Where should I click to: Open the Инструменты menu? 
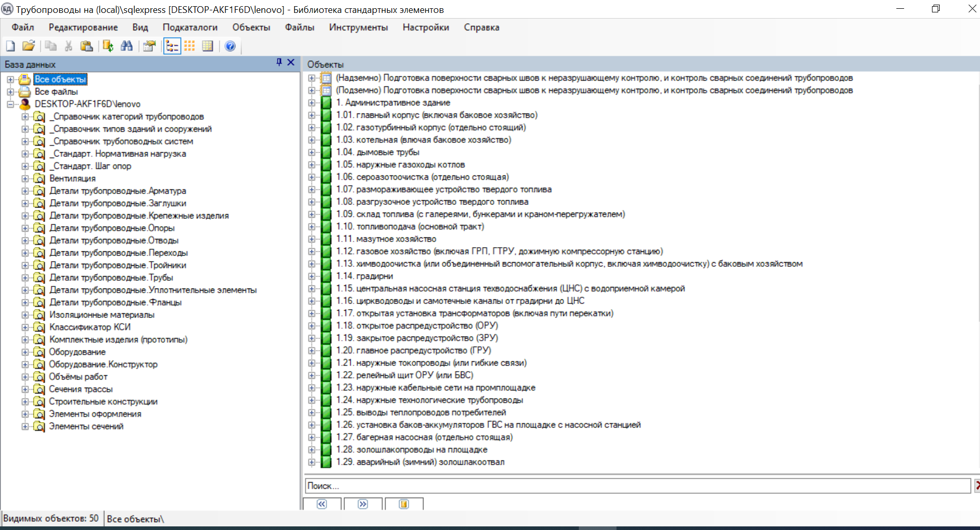pos(358,27)
